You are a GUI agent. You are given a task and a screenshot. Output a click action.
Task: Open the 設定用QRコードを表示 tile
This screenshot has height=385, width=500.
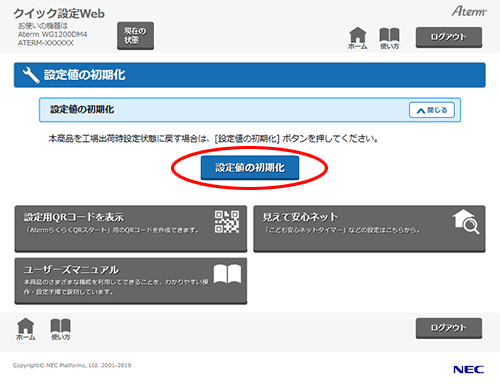131,229
